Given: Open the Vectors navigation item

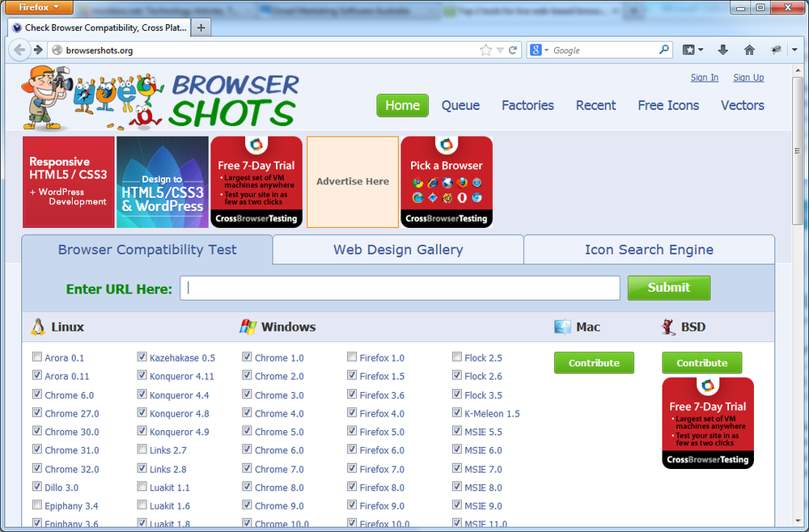Looking at the screenshot, I should tap(743, 105).
